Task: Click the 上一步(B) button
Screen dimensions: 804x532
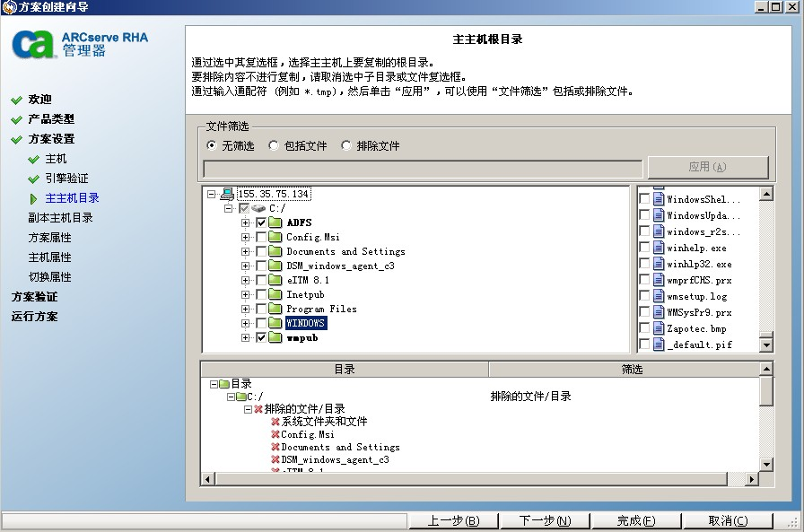Action: 453,520
